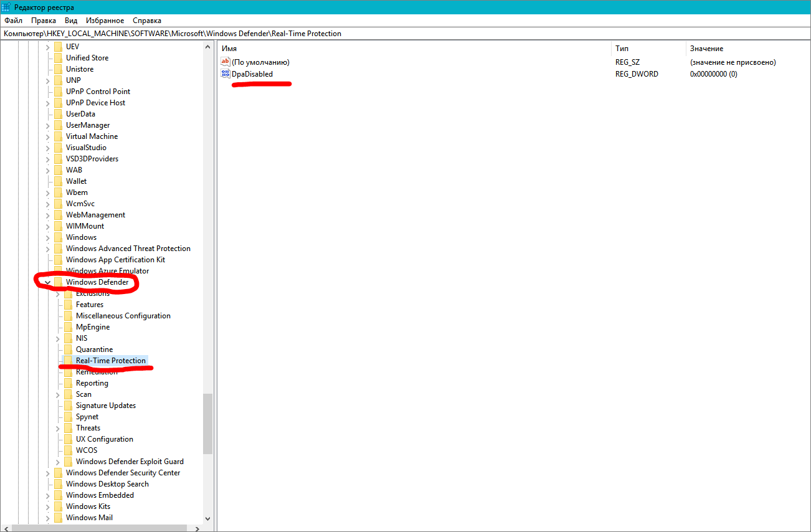The height and width of the screenshot is (532, 811).
Task: Click the WebManagement folder icon
Action: click(x=58, y=215)
